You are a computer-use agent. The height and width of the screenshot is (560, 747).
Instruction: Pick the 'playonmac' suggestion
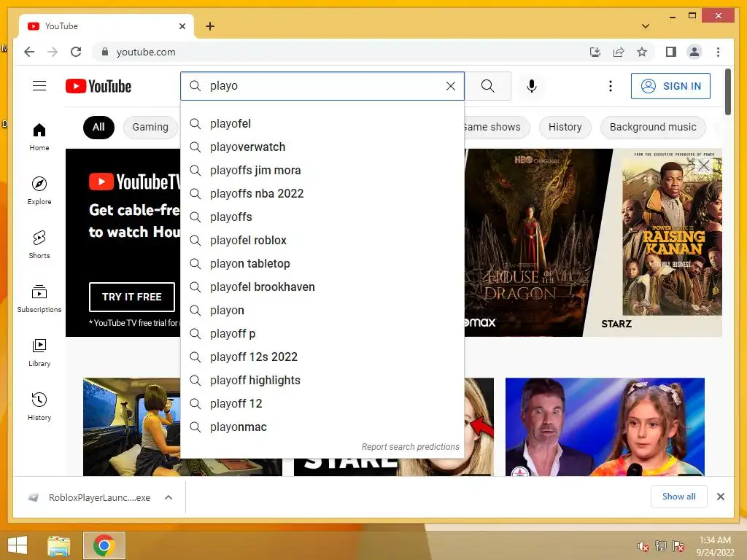(x=322, y=427)
